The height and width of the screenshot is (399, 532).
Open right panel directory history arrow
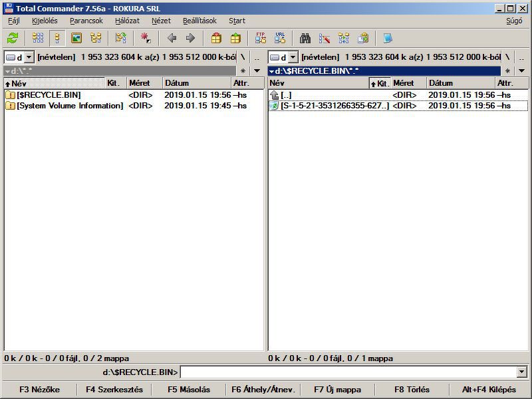522,71
